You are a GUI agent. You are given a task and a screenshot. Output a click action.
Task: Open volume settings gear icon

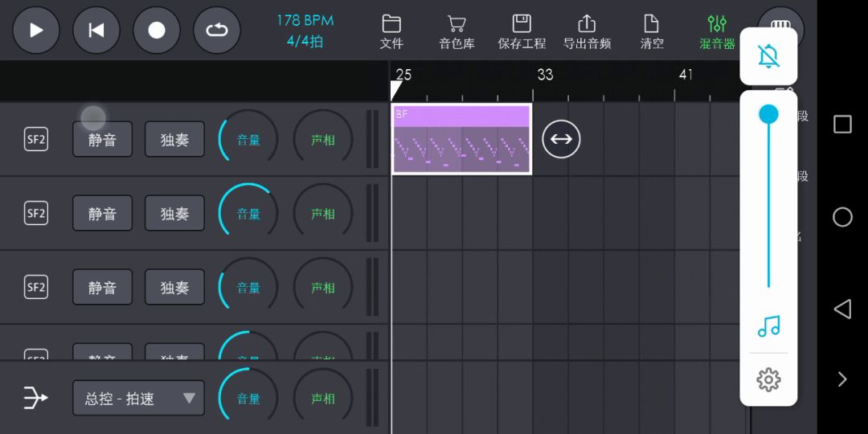point(768,379)
